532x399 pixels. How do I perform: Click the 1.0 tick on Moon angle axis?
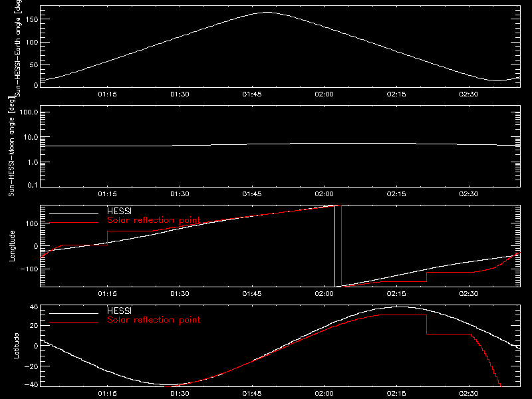tap(33, 162)
